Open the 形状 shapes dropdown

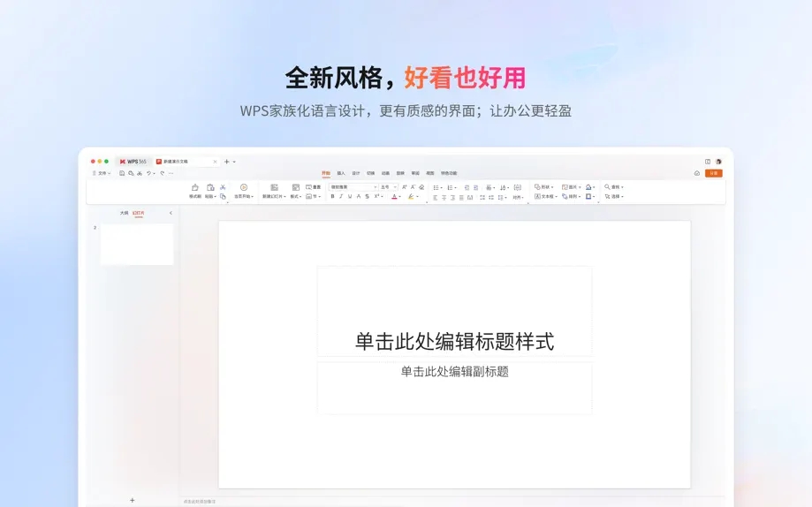coord(543,187)
